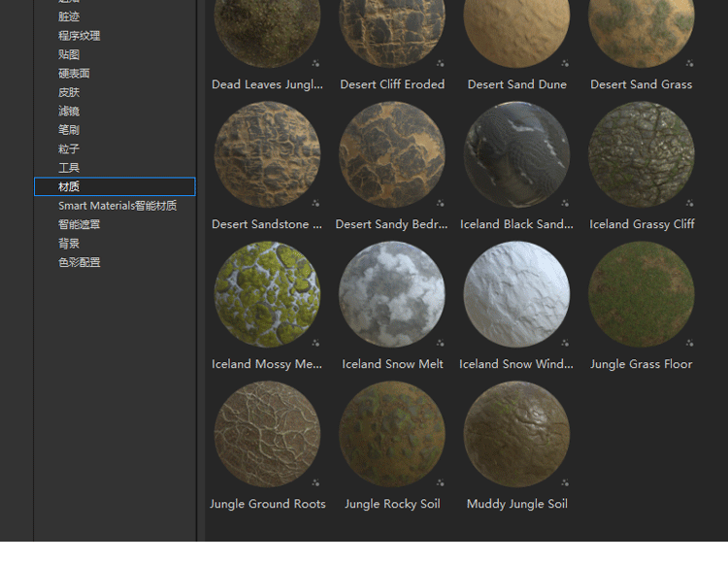Open the 材质 category in sidebar
This screenshot has height=563, width=728.
point(69,186)
